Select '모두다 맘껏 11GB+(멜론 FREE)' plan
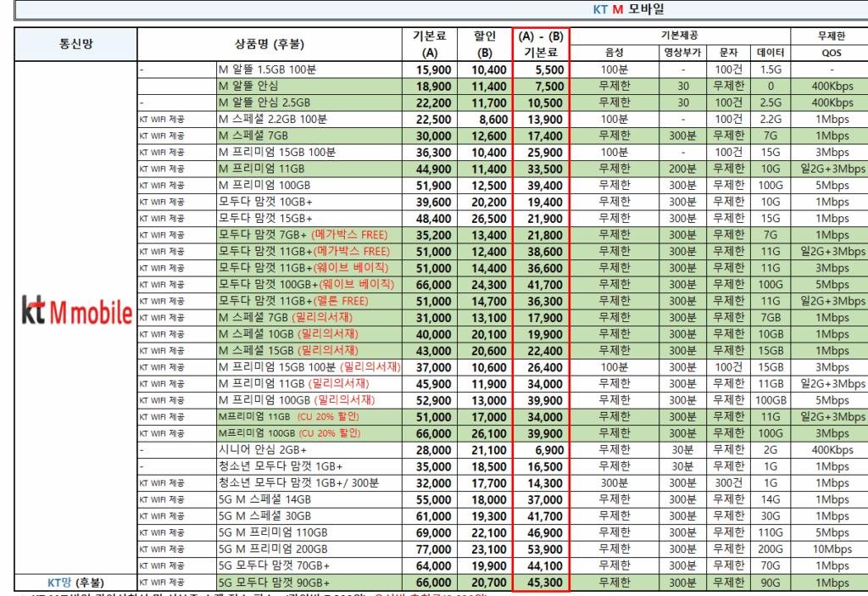The height and width of the screenshot is (596, 868). [x=293, y=301]
